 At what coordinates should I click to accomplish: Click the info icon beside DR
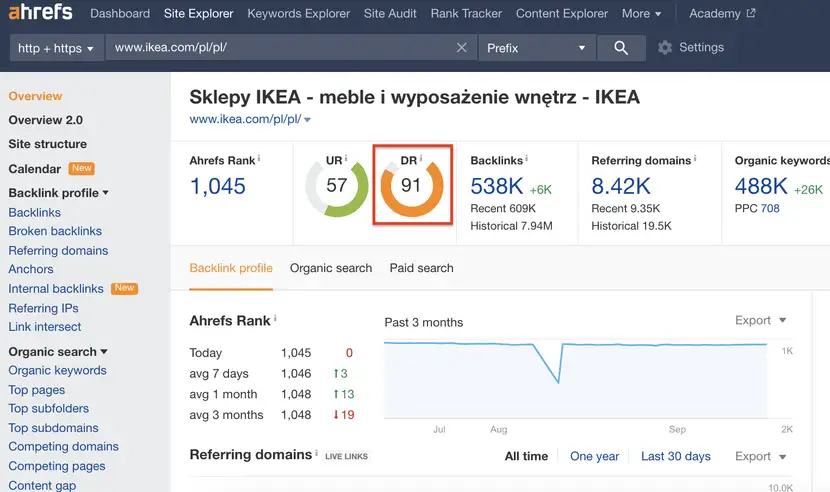coord(421,158)
